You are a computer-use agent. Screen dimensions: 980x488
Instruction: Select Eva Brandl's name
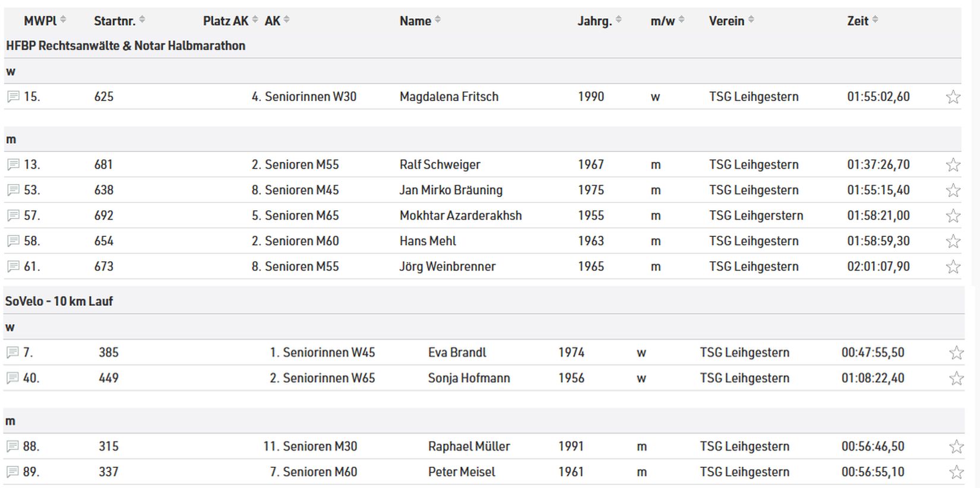point(457,353)
